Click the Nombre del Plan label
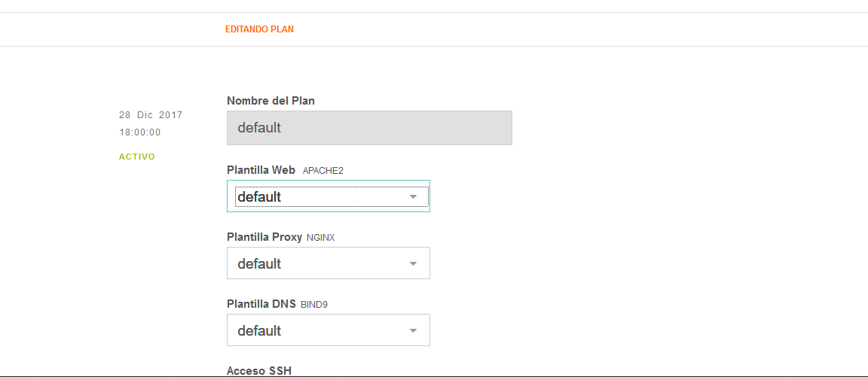Screen dimensions: 868x377 pos(271,101)
